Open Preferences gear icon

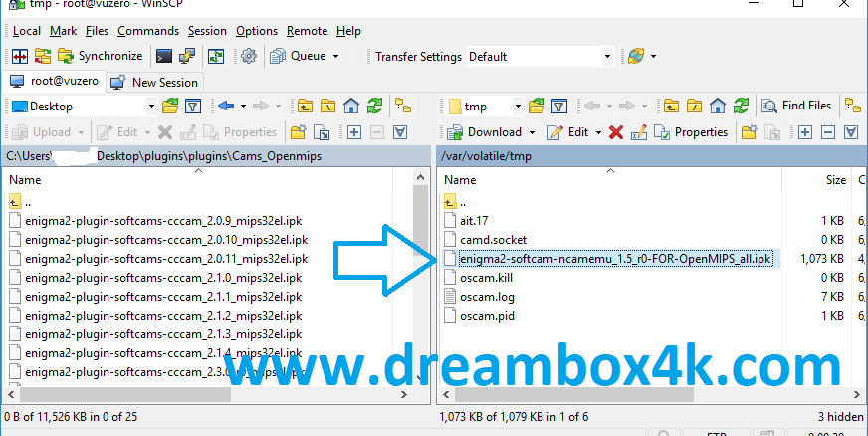coord(249,57)
